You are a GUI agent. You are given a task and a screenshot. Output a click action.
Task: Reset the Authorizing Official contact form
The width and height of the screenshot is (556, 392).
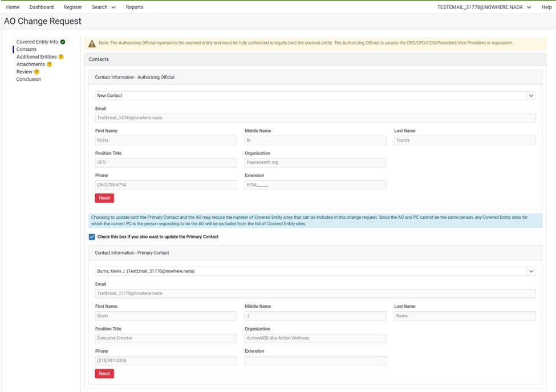click(104, 198)
